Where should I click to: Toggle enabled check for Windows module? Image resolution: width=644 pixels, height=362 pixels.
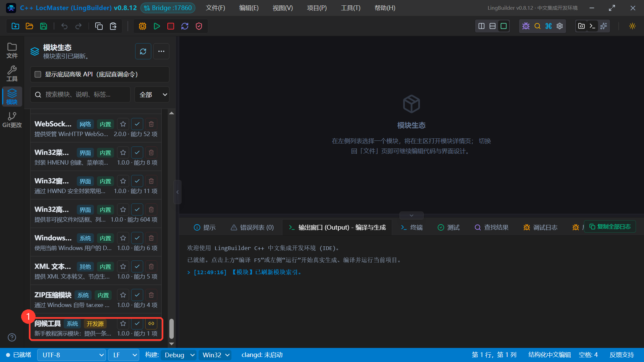click(x=137, y=238)
